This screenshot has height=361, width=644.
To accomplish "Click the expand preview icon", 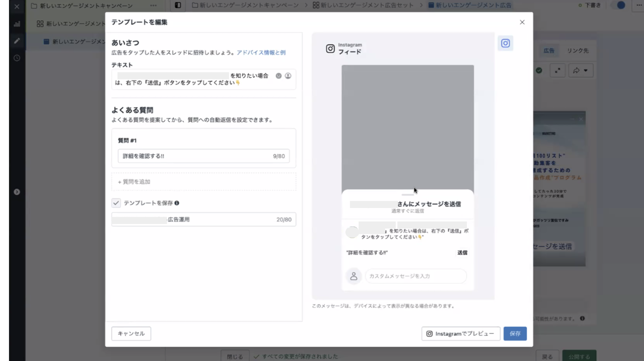I will point(557,70).
